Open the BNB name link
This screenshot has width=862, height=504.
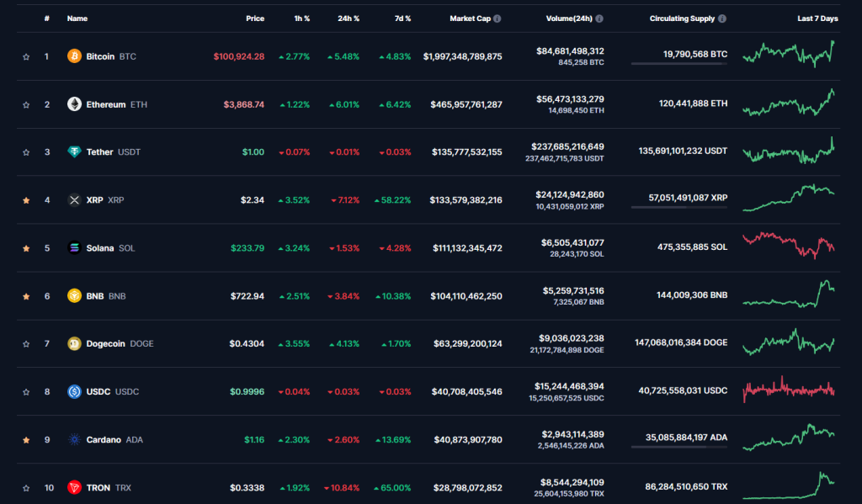click(106, 296)
